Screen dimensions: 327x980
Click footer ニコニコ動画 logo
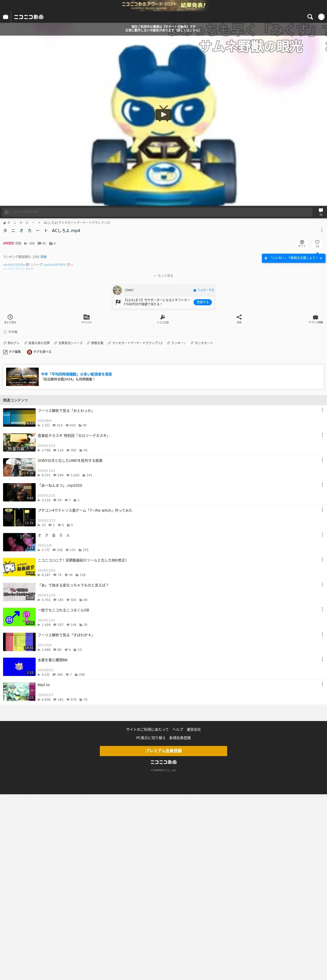(163, 762)
